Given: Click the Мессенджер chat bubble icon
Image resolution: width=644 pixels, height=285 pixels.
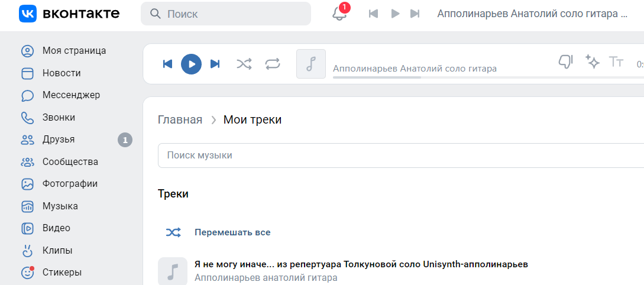Looking at the screenshot, I should pyautogui.click(x=27, y=95).
